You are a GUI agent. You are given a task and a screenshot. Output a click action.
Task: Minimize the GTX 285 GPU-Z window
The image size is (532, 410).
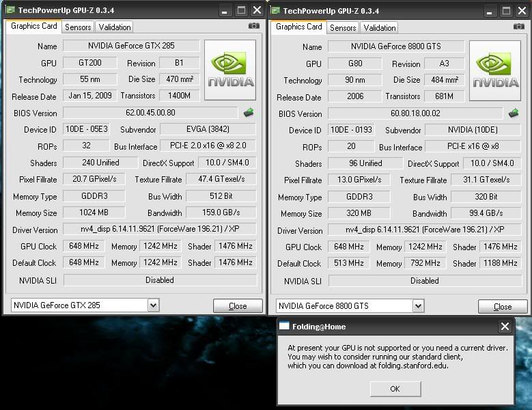pyautogui.click(x=224, y=10)
